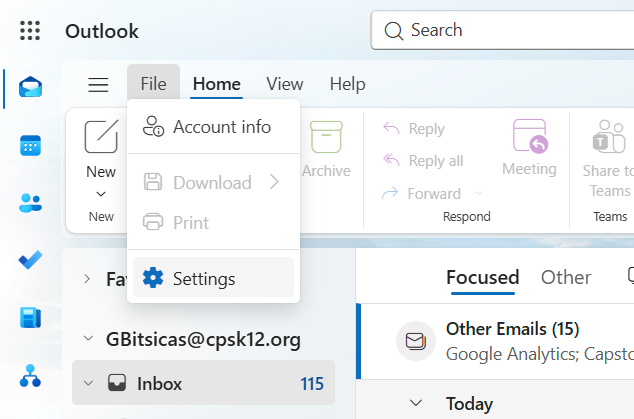The height and width of the screenshot is (419, 634).
Task: Open the Download submenu
Action: pos(213,182)
